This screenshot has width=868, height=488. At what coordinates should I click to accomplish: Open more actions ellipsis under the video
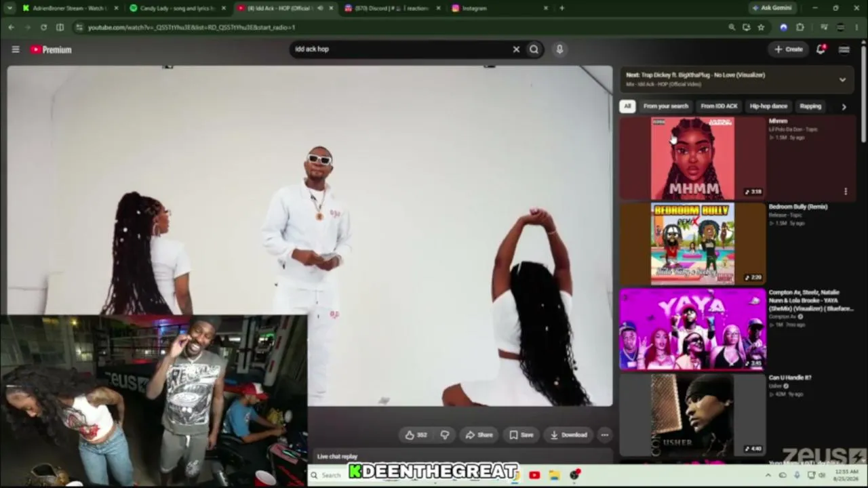click(605, 435)
